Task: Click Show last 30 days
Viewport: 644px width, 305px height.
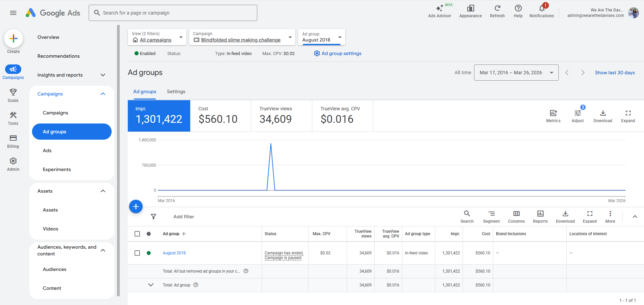Action: (x=615, y=73)
